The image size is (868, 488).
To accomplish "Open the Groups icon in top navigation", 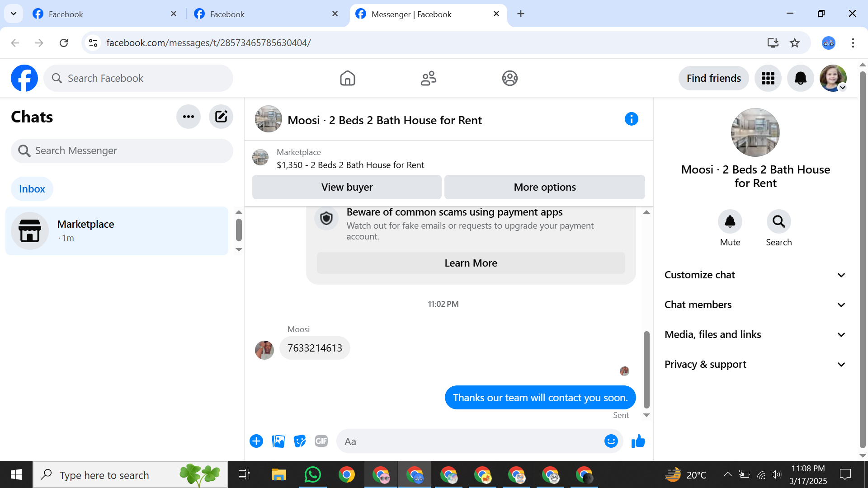I will point(509,78).
